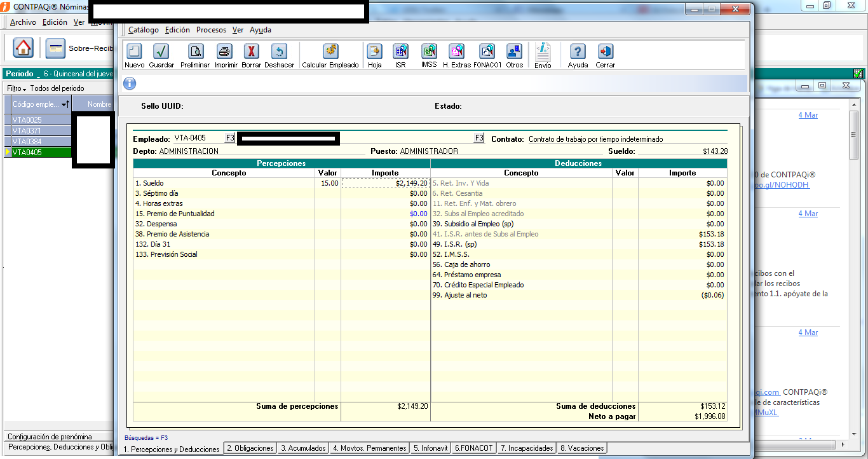Switch to 2. Obligaciones tab
The image size is (868, 459).
coord(250,448)
